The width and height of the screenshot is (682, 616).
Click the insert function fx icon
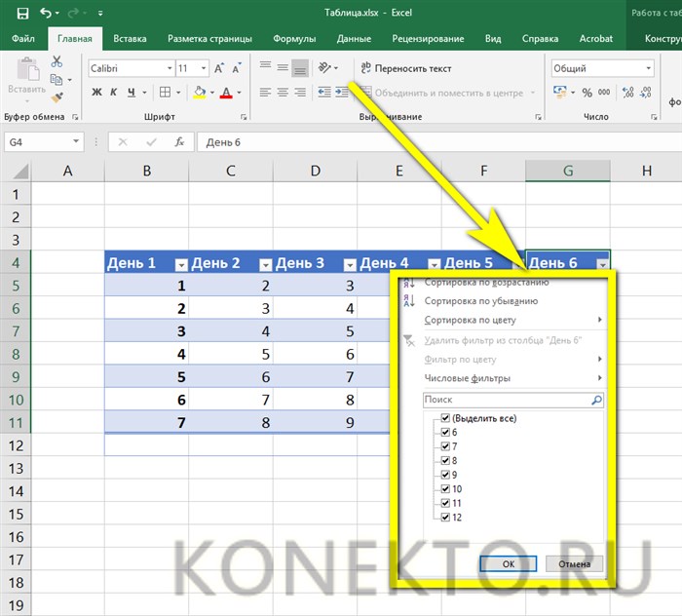pyautogui.click(x=179, y=142)
